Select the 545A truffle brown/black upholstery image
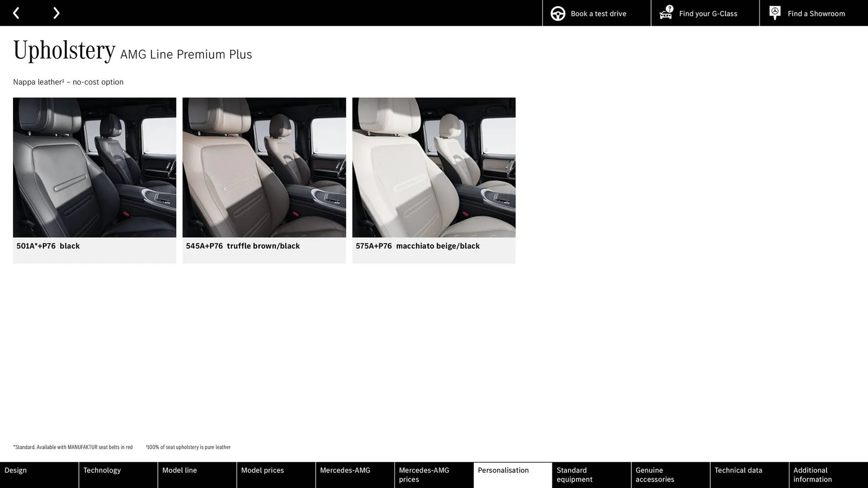 click(x=264, y=167)
